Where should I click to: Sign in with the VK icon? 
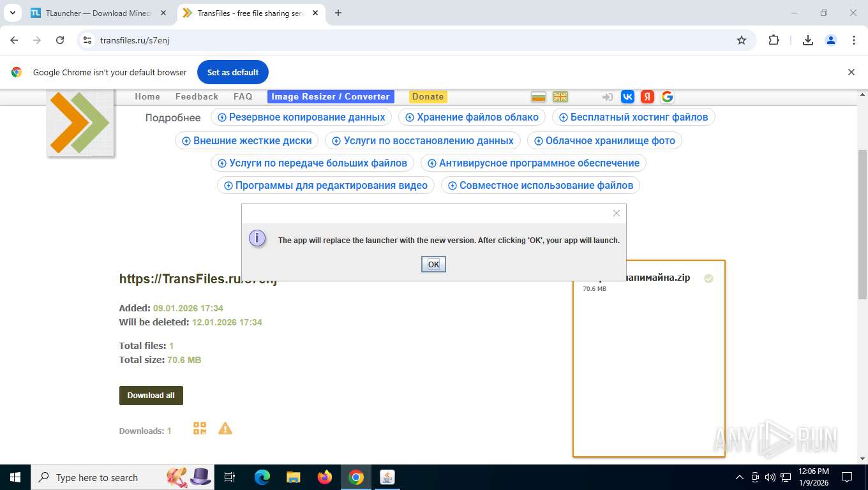tap(627, 96)
